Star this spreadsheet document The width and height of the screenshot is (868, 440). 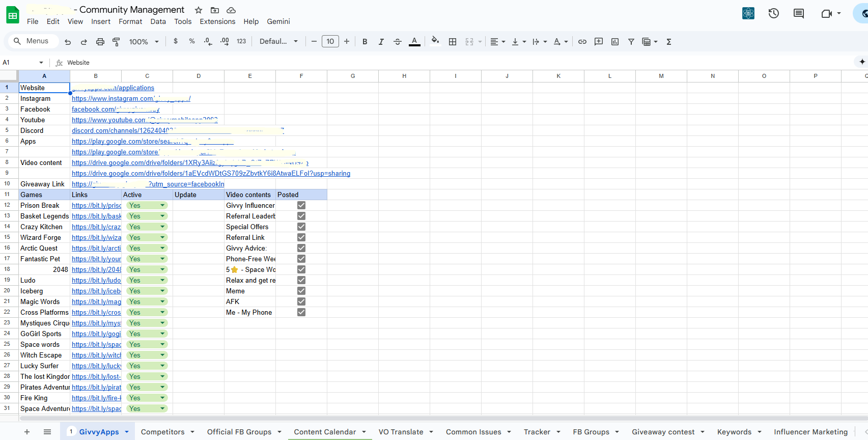(199, 10)
